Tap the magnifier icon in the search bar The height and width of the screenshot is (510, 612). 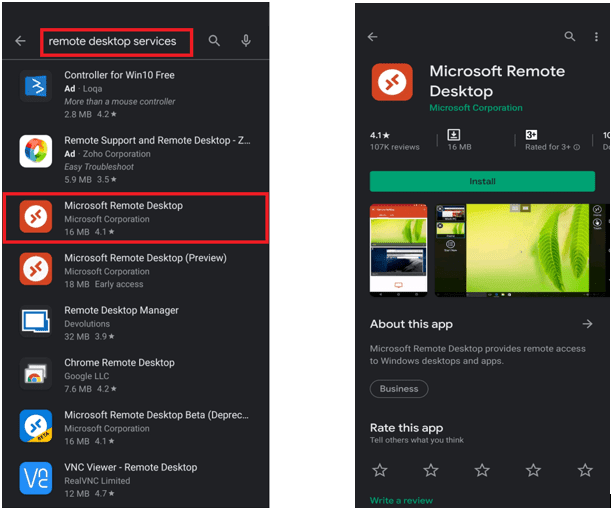click(x=214, y=41)
